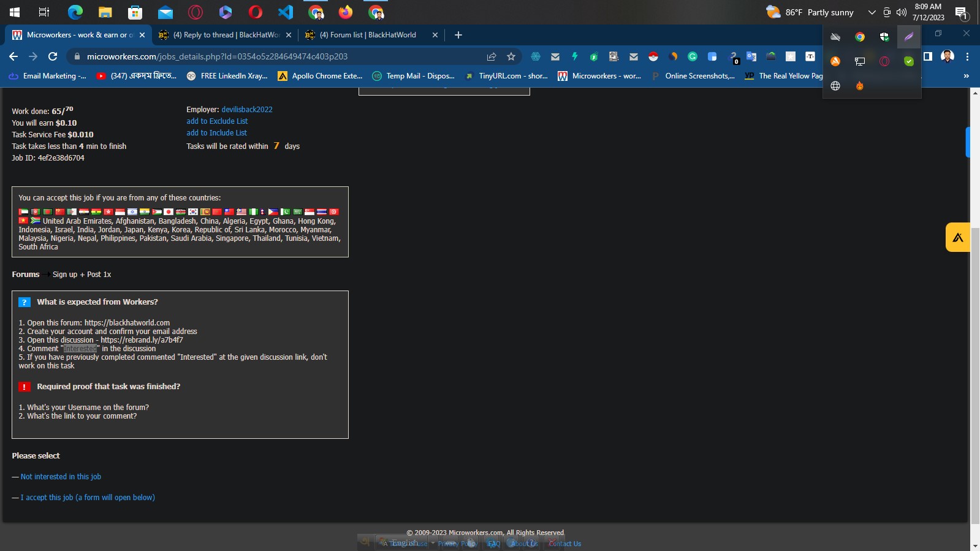This screenshot has width=980, height=551.
Task: Reload the Microworkers page
Action: (53, 56)
